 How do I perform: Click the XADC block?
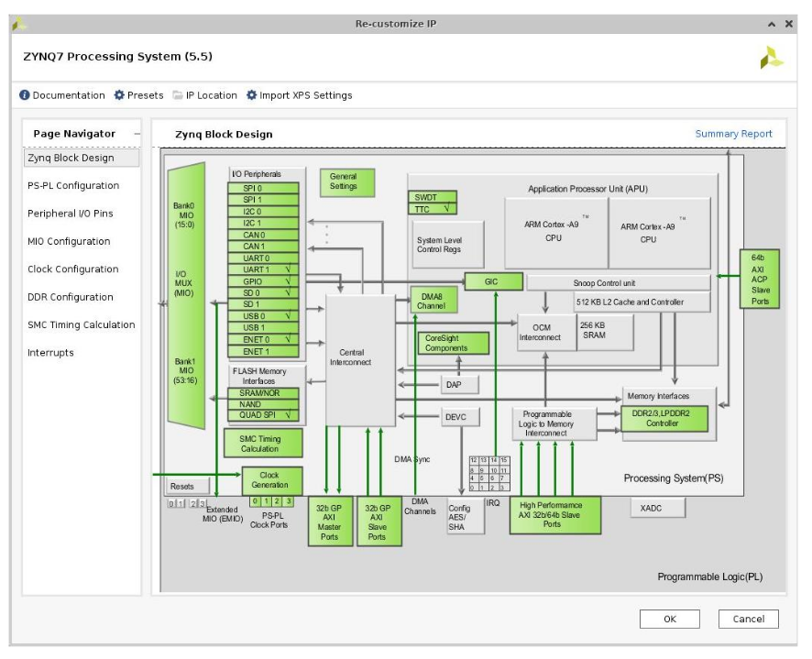click(x=658, y=509)
